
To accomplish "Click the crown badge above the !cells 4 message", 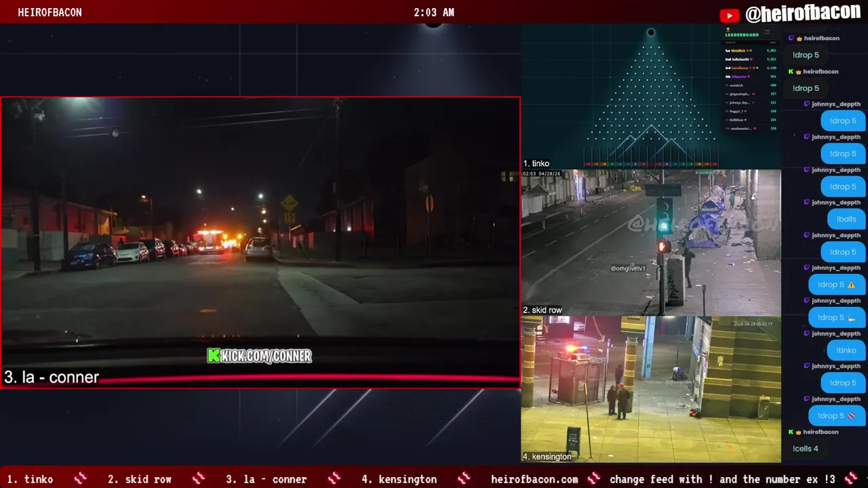I will click(x=800, y=432).
